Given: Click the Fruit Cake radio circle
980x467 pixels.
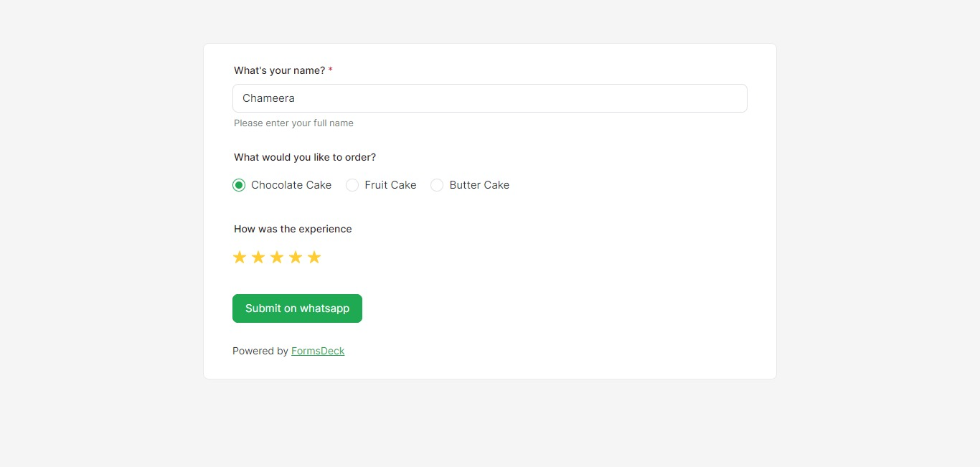Looking at the screenshot, I should click(352, 184).
